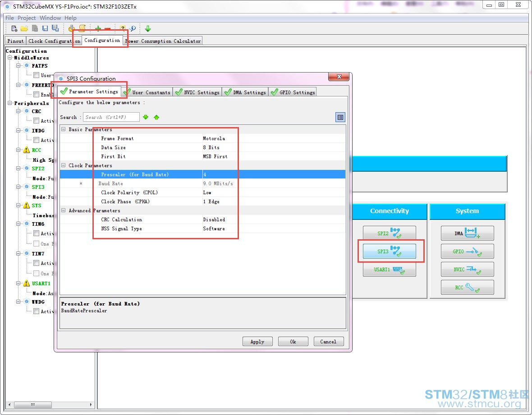Screen dimensions: 532x415
Task: Toggle the CRC Activated checkbox
Action: [37, 120]
